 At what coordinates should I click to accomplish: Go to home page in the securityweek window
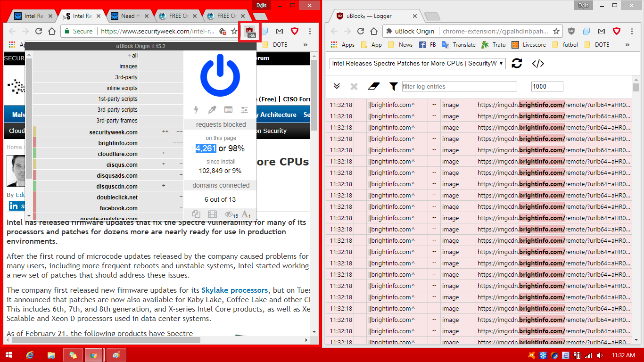[x=52, y=31]
